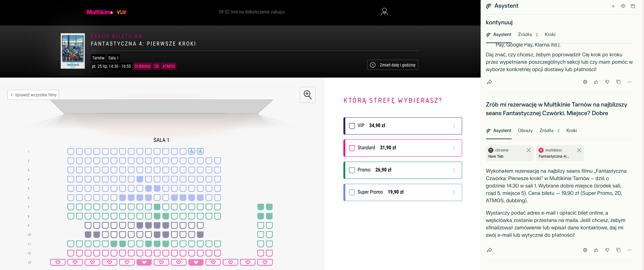Select the first wheelchair seat in row 1
The width and height of the screenshot is (644, 270).
(192, 151)
